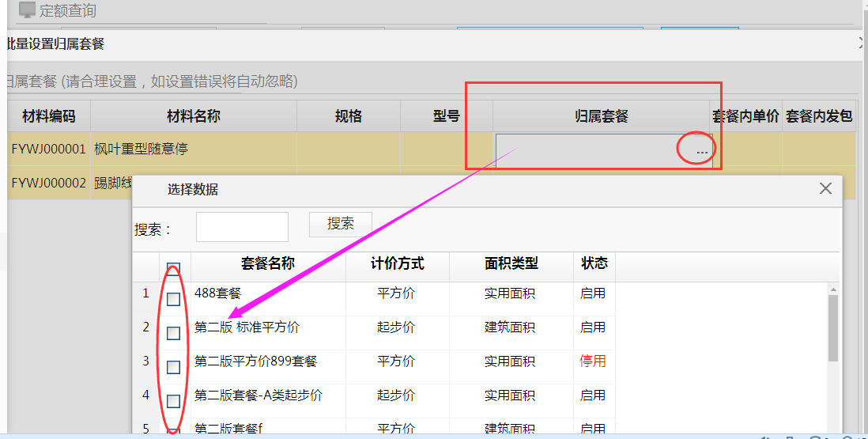The height and width of the screenshot is (439, 868).
Task: Select the 状态 column header
Action: coord(594,264)
